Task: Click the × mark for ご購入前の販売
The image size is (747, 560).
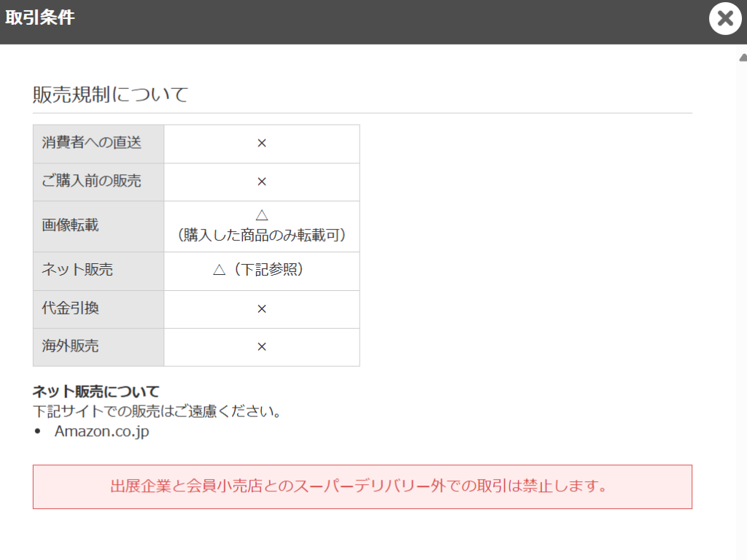Action: tap(262, 182)
